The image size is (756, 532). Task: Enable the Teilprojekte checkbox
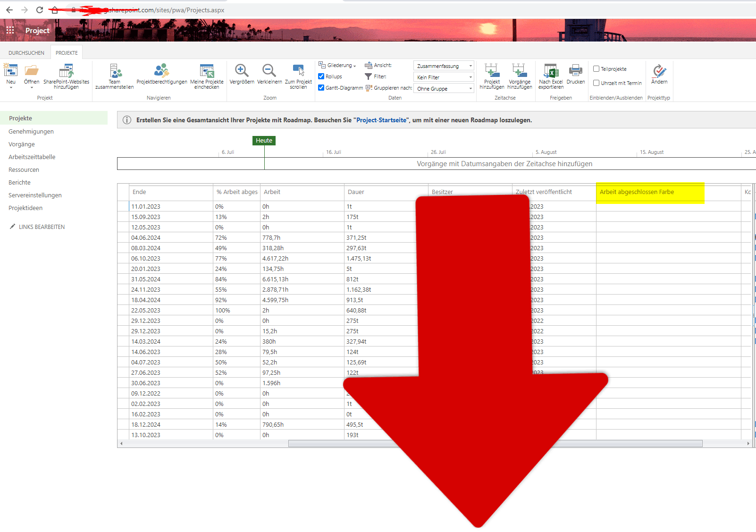596,68
